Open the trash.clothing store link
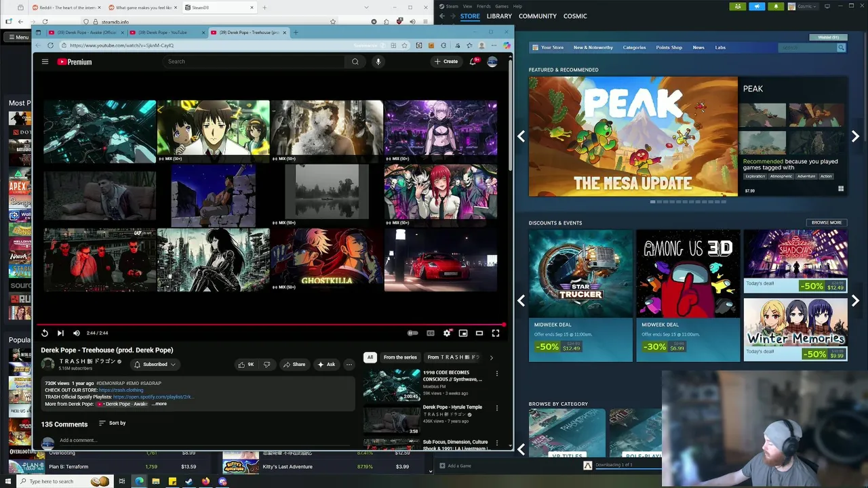This screenshot has width=868, height=488. pyautogui.click(x=121, y=390)
